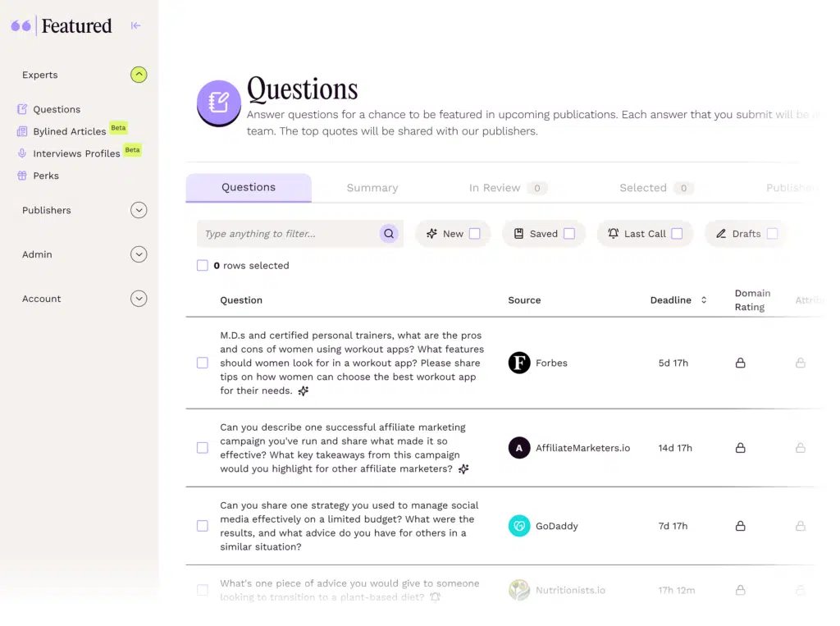The width and height of the screenshot is (840, 626).
Task: Click the purple Questions page header icon
Action: click(218, 103)
